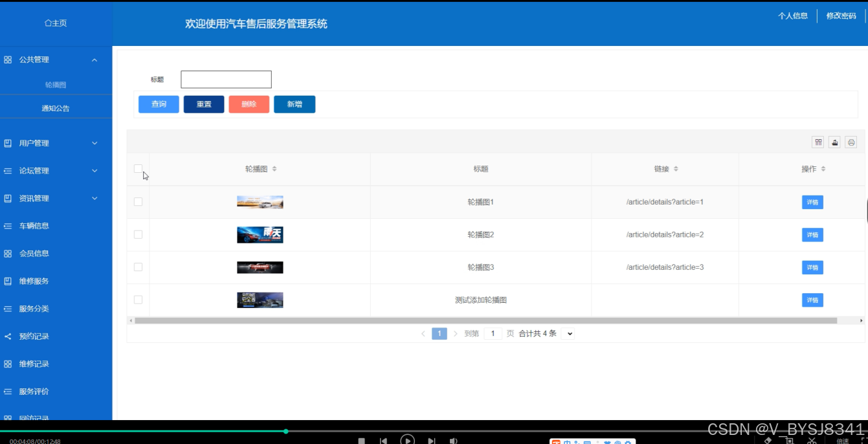Click the video player volume icon
The image size is (868, 444).
point(454,441)
